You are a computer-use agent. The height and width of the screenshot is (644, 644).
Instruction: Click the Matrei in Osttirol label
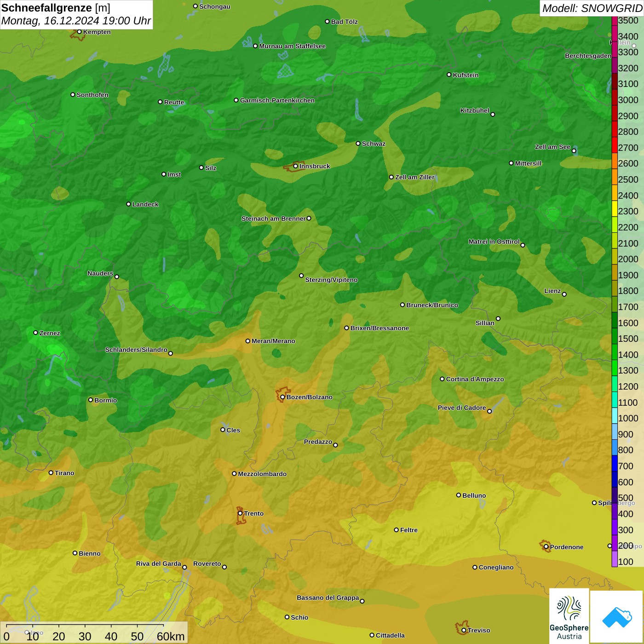click(494, 241)
